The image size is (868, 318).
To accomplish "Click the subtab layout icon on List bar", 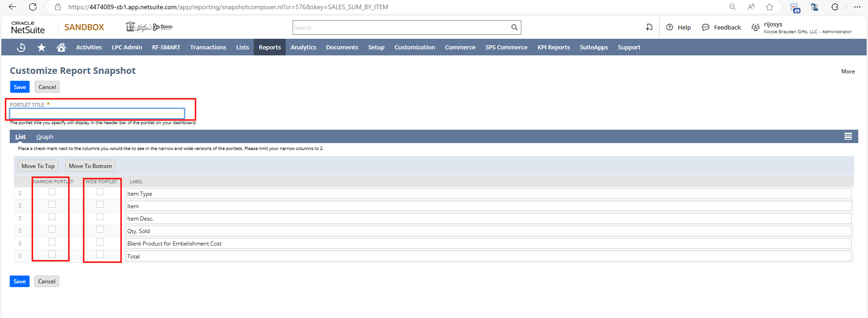I will click(848, 137).
